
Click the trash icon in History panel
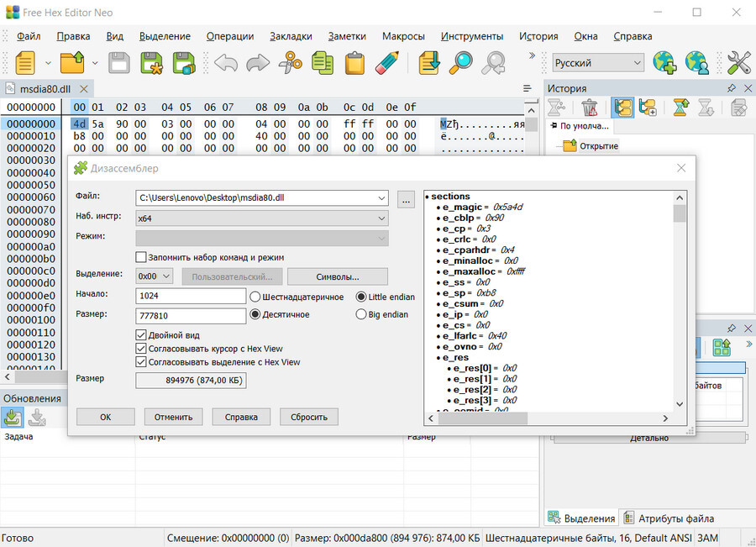tap(589, 107)
